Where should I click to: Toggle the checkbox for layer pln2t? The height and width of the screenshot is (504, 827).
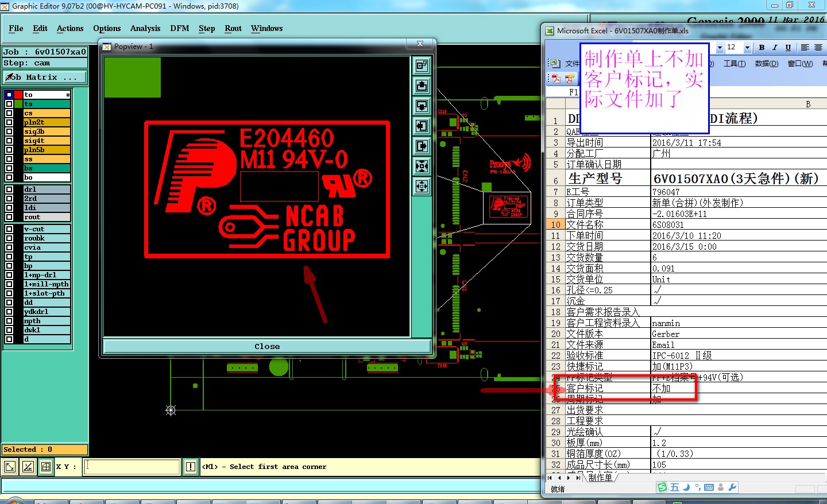(x=9, y=122)
